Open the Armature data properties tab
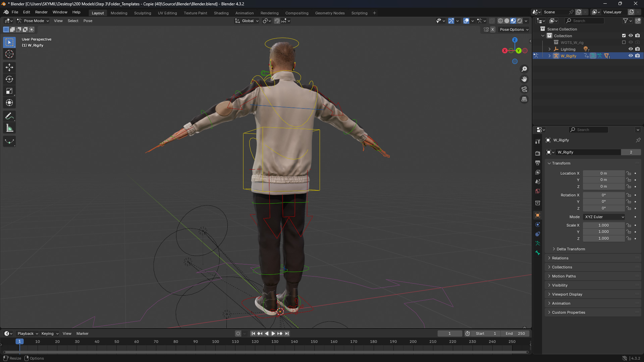The width and height of the screenshot is (644, 362). pos(538,243)
